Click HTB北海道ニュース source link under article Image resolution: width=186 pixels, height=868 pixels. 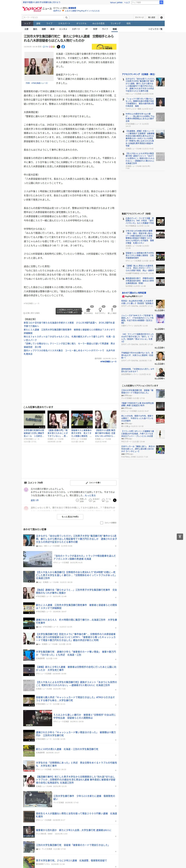108,362
